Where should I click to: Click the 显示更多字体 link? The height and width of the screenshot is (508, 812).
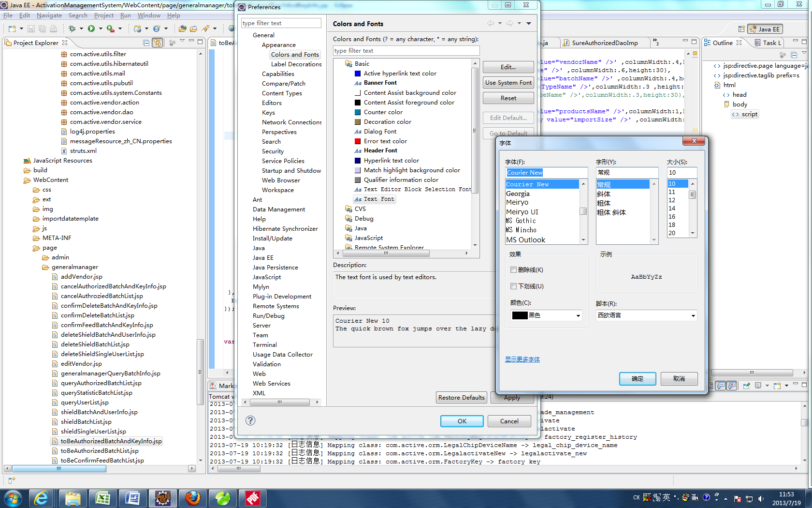[522, 359]
